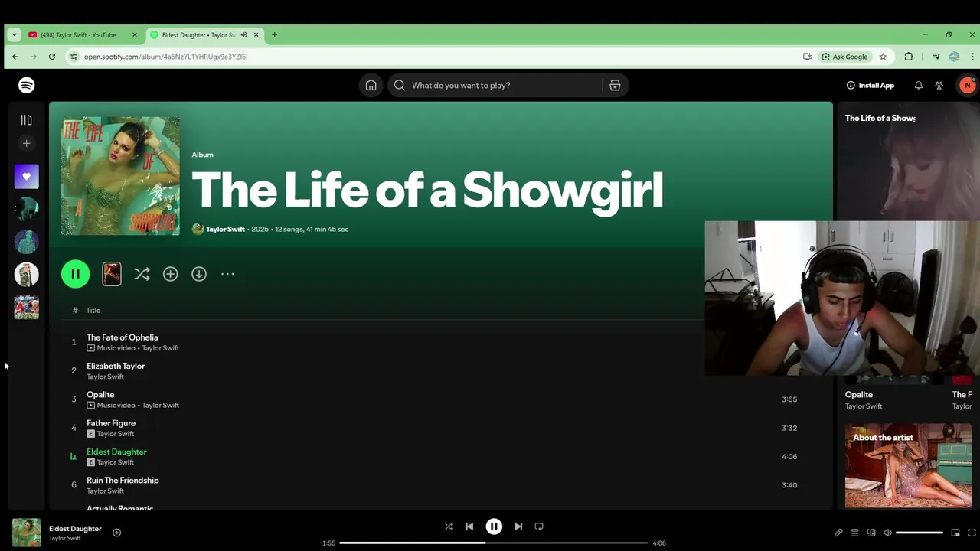
Task: Open About the artist card
Action: click(x=908, y=465)
